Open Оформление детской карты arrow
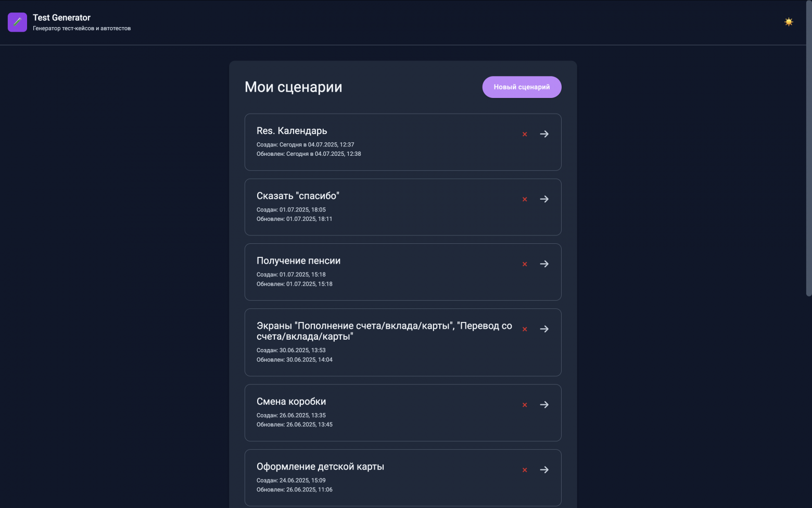The height and width of the screenshot is (508, 812). [544, 470]
